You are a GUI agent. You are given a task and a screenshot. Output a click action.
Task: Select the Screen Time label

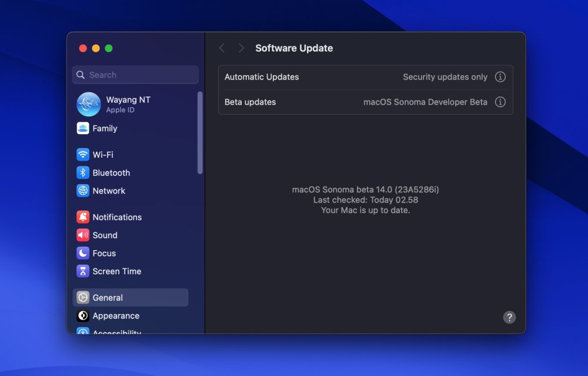[x=116, y=271]
